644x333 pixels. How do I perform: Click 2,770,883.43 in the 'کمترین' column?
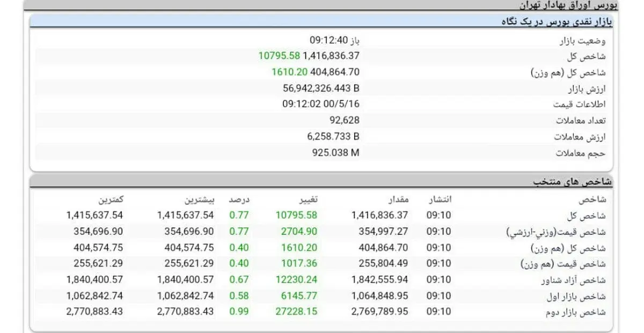(x=95, y=312)
